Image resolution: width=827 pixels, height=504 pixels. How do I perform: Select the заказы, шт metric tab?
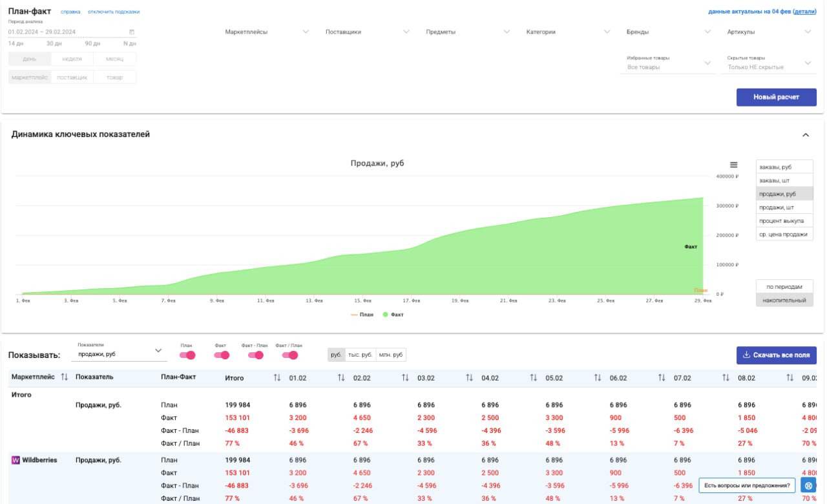[784, 180]
